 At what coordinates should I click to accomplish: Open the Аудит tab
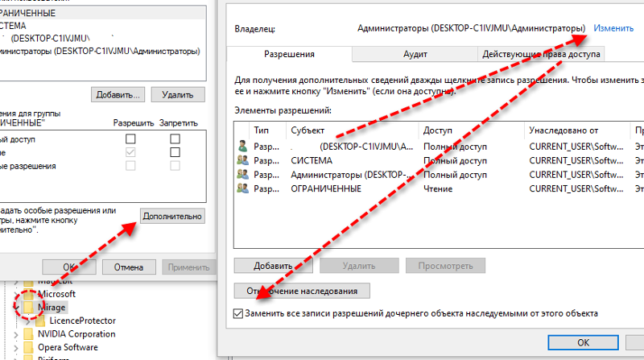coord(415,54)
